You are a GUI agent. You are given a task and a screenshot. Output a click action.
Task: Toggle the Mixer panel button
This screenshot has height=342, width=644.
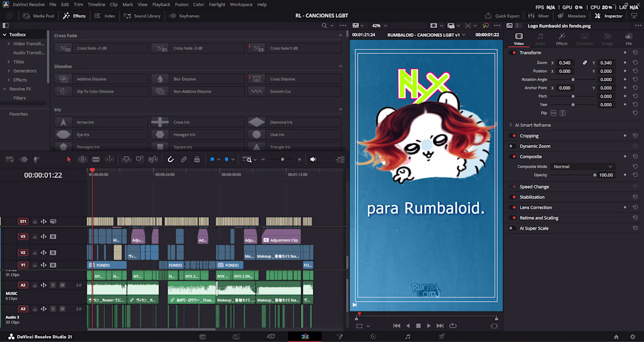click(x=539, y=16)
